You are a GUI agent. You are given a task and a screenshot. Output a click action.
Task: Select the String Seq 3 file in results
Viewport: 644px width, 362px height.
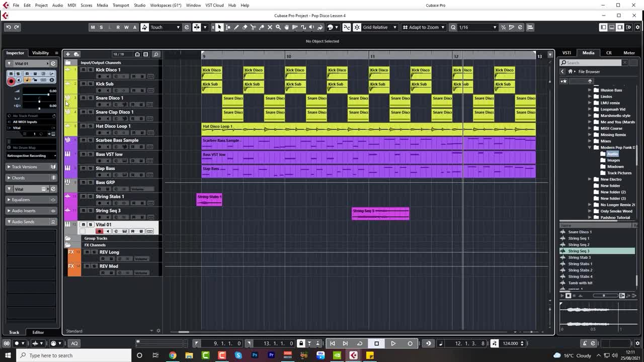click(x=597, y=251)
